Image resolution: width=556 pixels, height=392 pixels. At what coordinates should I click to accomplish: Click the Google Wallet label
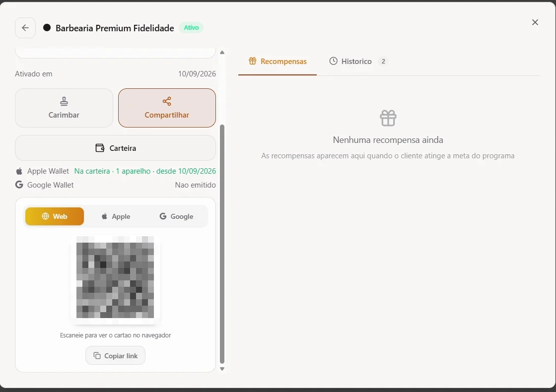(50, 185)
